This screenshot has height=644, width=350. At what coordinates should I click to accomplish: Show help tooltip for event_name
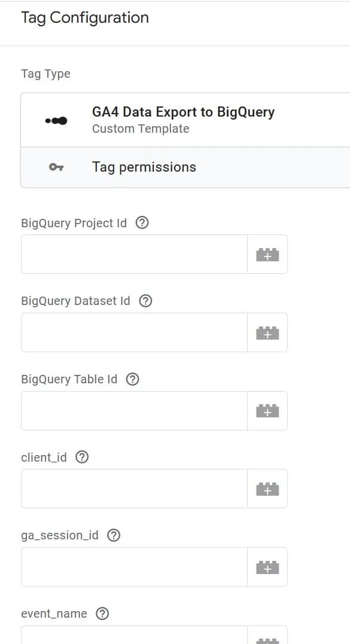tap(102, 614)
